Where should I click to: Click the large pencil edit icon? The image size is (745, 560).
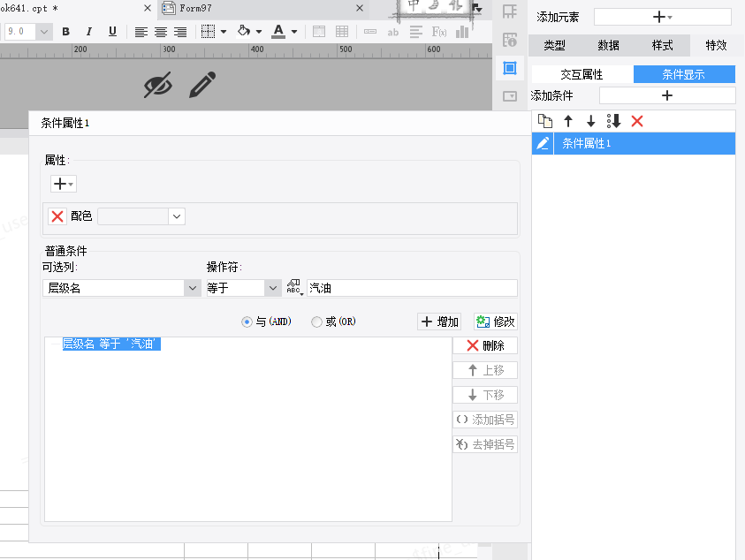202,85
